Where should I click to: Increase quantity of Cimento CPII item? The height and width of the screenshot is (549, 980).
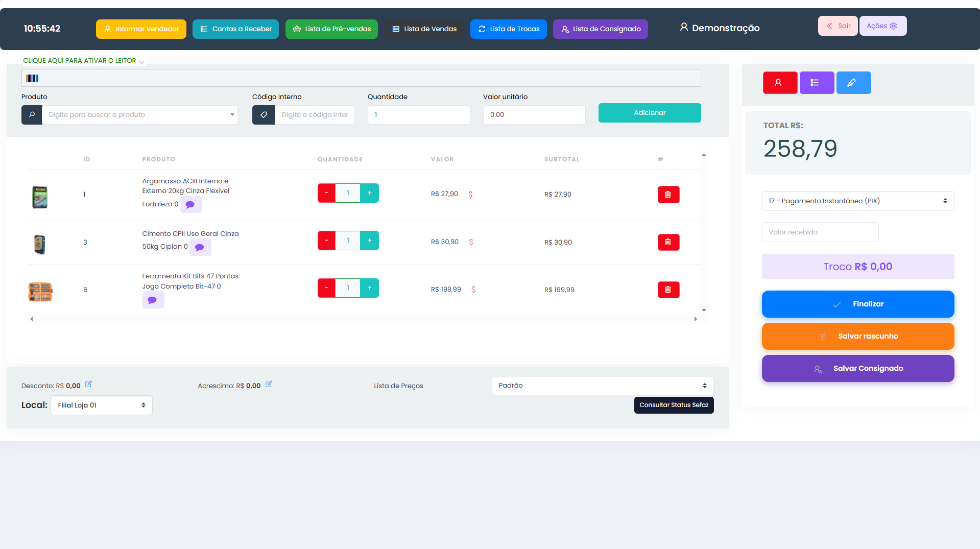(x=369, y=241)
